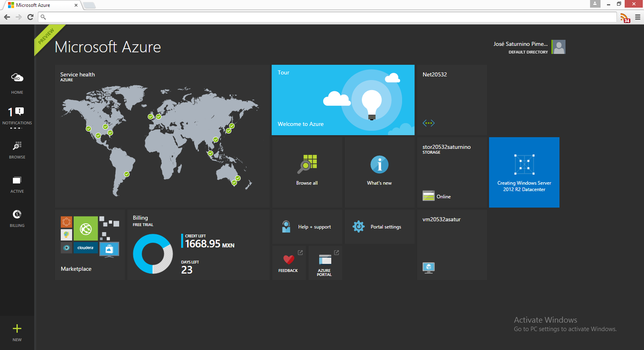
Task: Reload the page
Action: tap(30, 17)
